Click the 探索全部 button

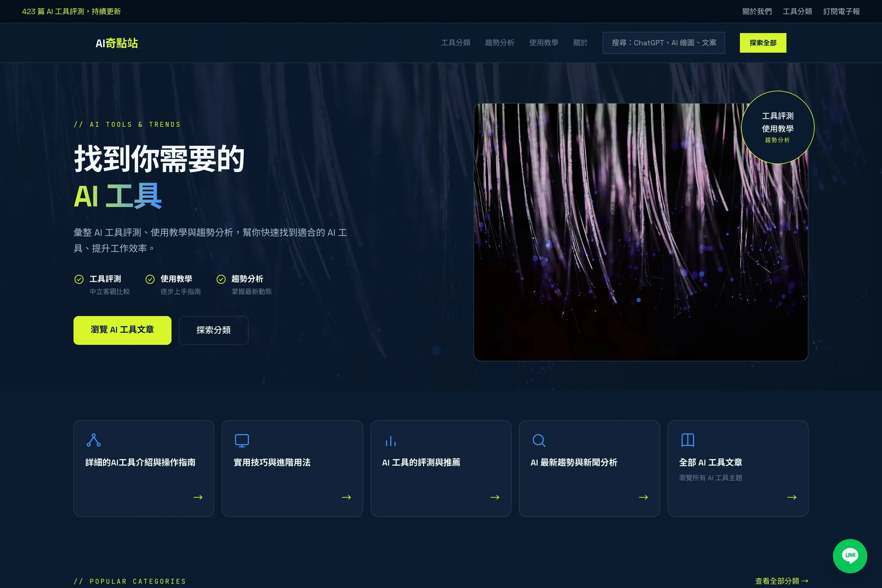763,43
